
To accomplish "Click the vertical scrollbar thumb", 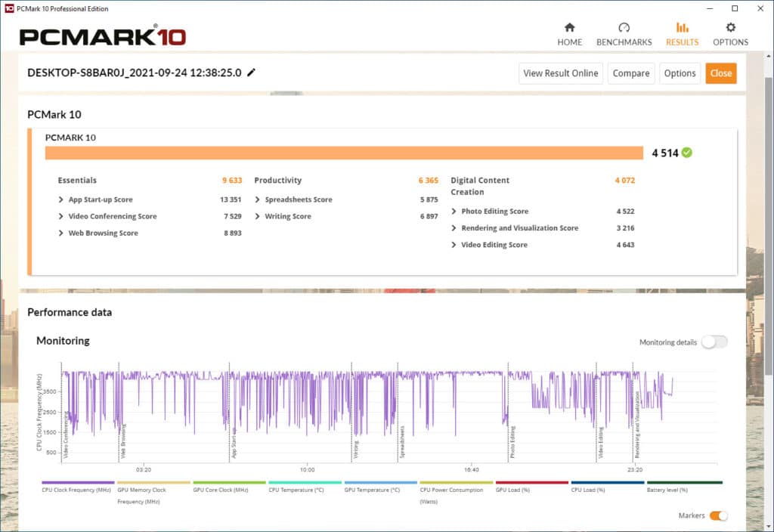I will tap(769, 224).
